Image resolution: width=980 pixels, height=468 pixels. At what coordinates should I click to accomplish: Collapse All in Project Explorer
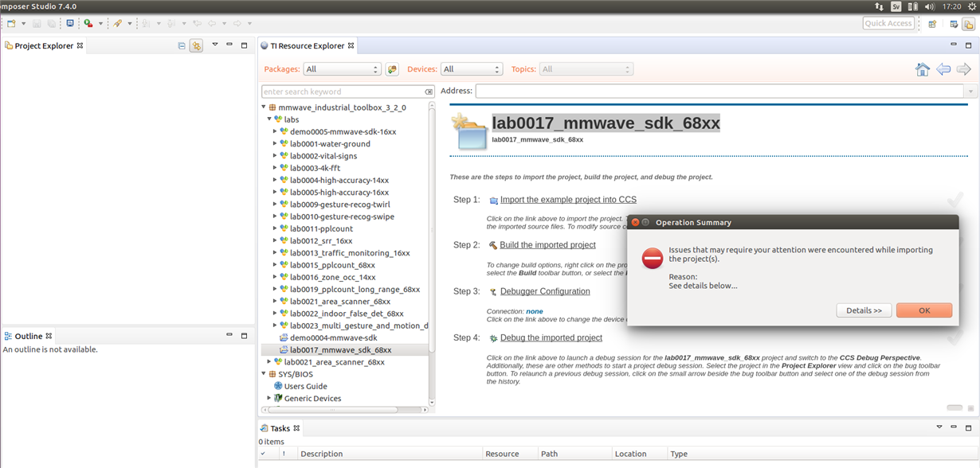(x=182, y=46)
